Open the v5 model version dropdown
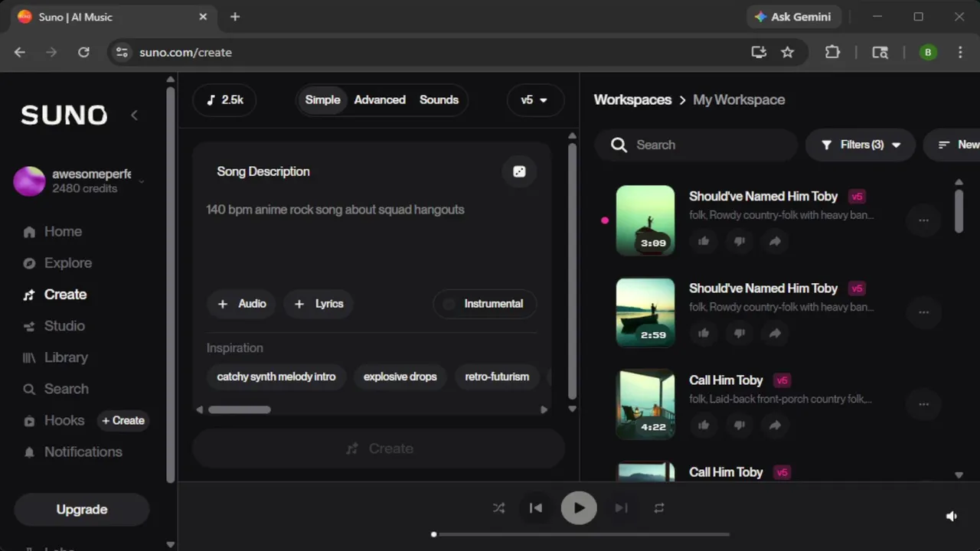This screenshot has height=551, width=980. tap(535, 99)
